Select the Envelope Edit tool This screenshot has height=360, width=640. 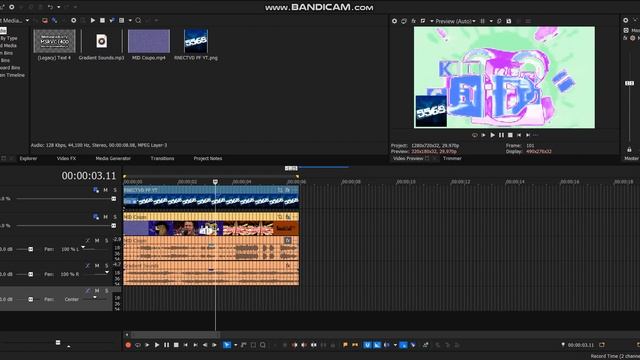244,345
